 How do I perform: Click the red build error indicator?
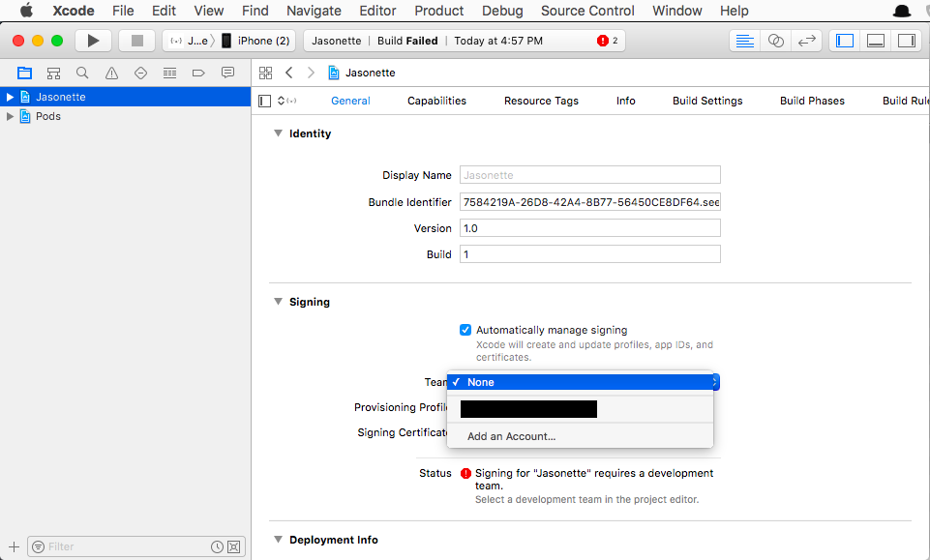[603, 41]
